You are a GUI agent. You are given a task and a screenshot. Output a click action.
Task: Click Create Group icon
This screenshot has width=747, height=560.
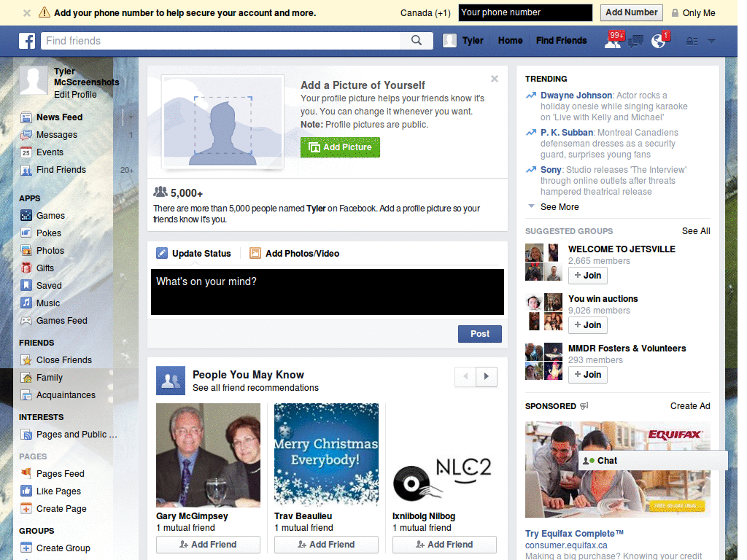point(26,548)
